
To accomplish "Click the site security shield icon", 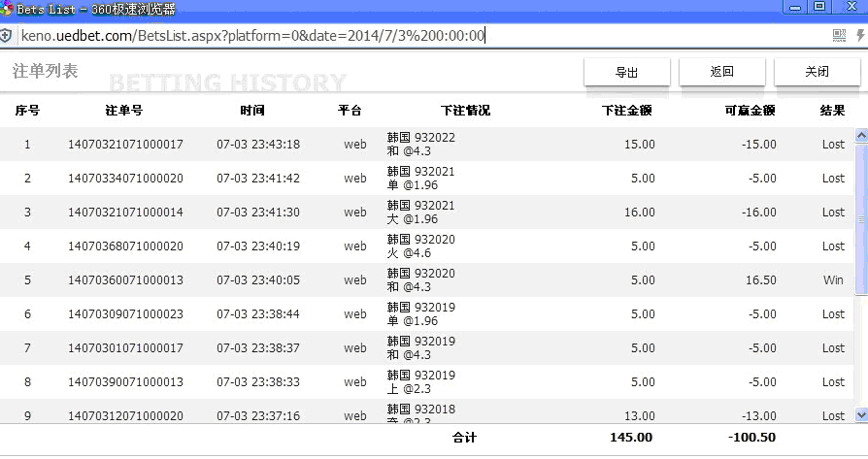I will click(6, 36).
